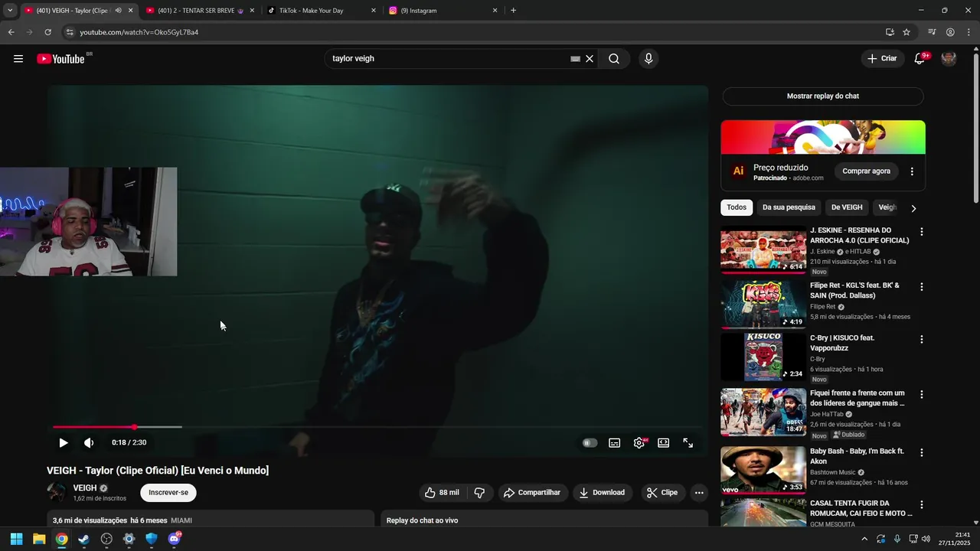This screenshot has width=980, height=551.
Task: Open options for C-Bry KISUCO video
Action: [922, 339]
